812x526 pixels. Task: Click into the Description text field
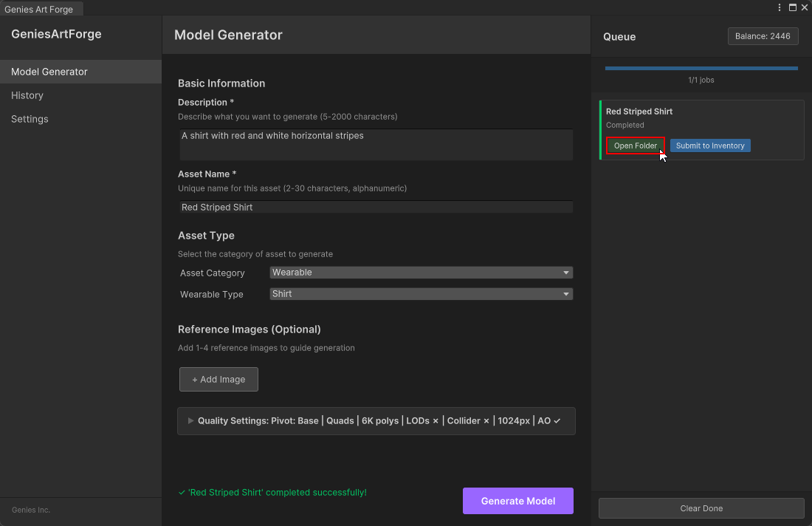[x=376, y=144]
